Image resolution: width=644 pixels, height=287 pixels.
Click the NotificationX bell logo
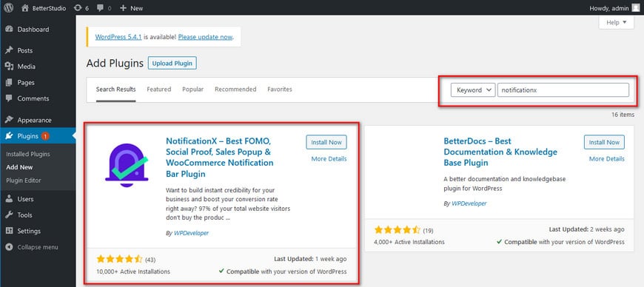point(127,165)
